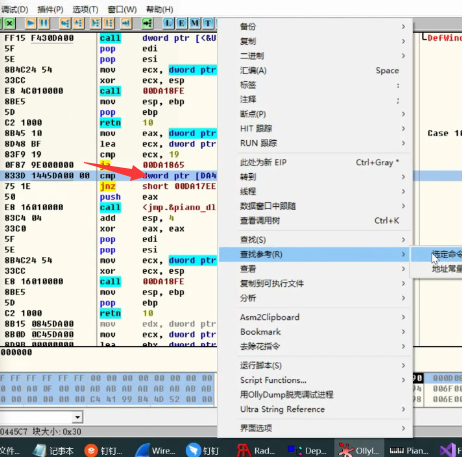
Task: Click the Step Into toolbar icon
Action: coord(65,23)
